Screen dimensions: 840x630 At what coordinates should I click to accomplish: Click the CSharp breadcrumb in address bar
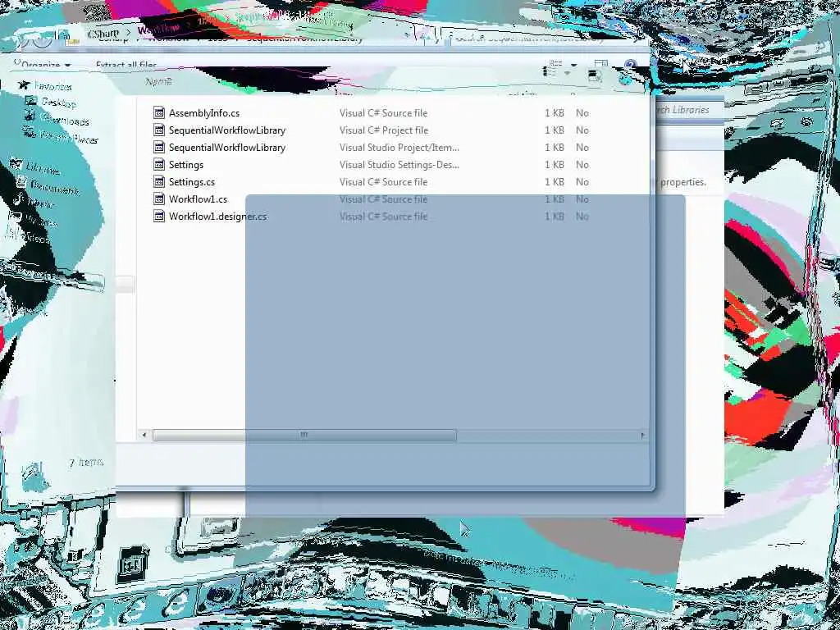103,34
